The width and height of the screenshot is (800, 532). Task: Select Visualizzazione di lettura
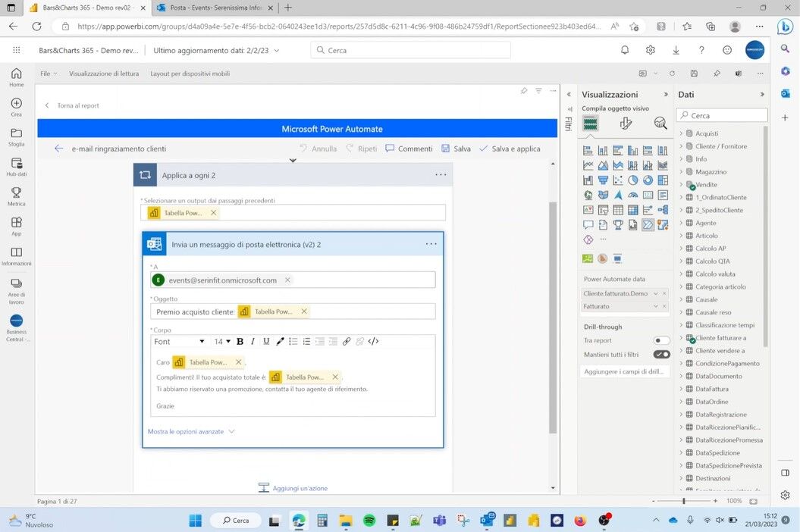[104, 74]
